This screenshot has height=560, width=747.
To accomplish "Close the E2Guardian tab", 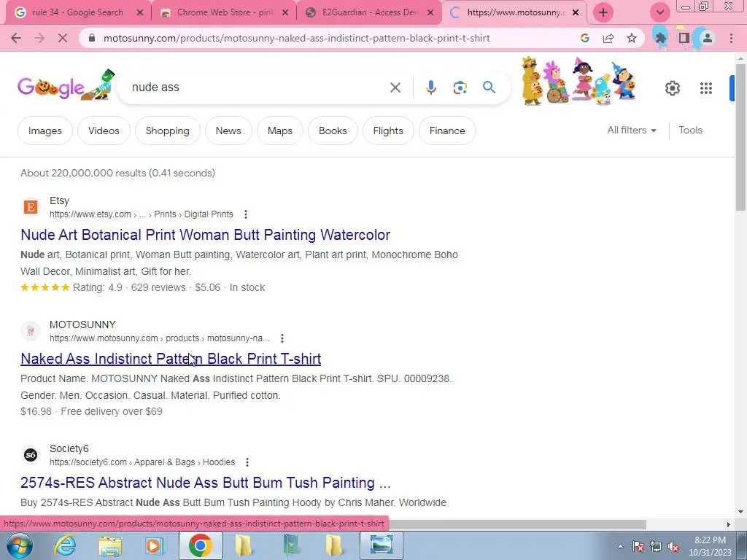I will [x=430, y=13].
